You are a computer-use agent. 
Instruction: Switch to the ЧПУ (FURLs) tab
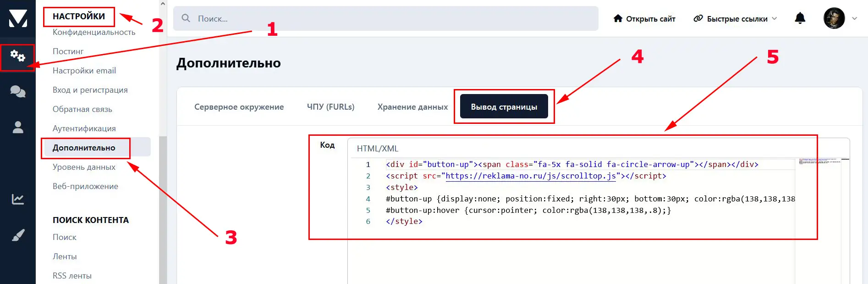coord(330,106)
